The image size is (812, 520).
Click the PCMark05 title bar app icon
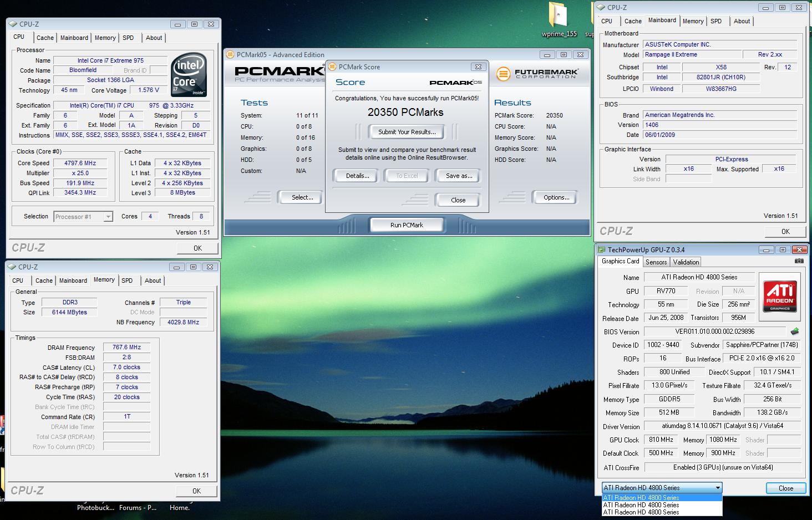(x=230, y=54)
